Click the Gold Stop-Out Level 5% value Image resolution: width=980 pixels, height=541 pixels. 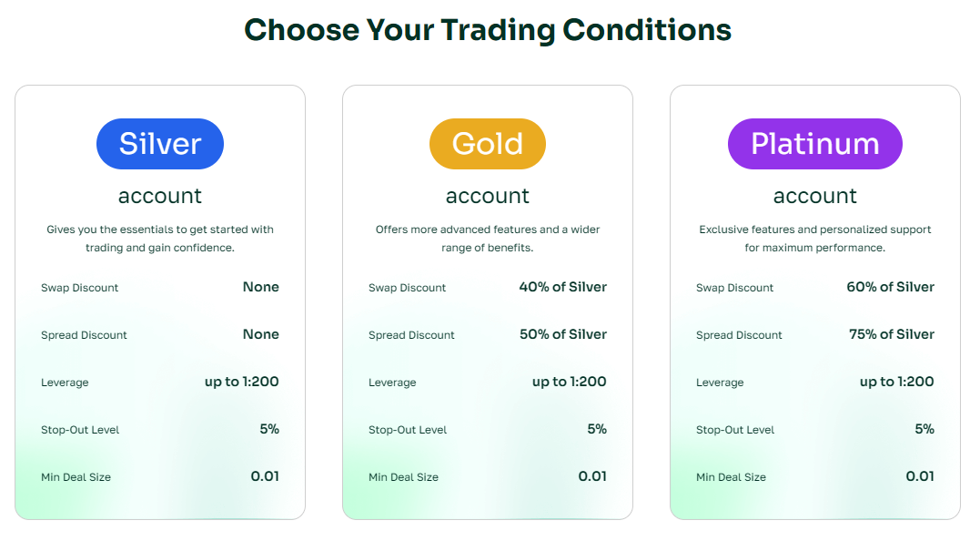tap(596, 429)
